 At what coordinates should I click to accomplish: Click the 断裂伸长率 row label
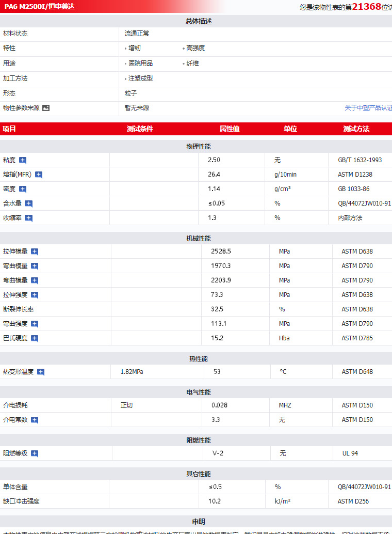(19, 309)
